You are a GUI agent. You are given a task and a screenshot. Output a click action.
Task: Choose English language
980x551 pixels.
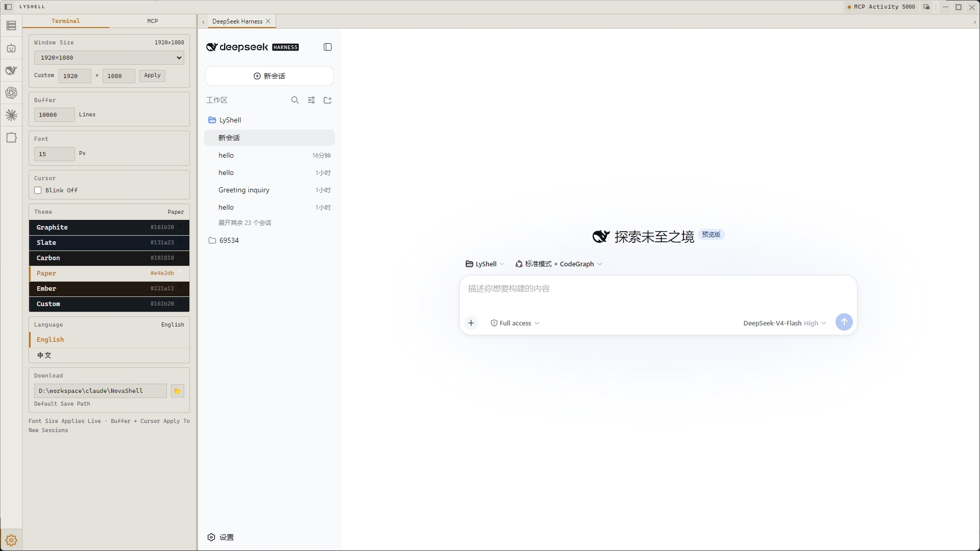(x=109, y=340)
